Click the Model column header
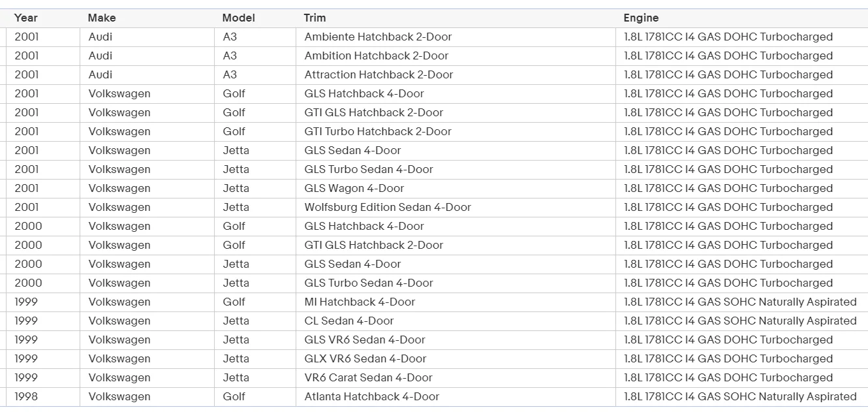 point(238,18)
